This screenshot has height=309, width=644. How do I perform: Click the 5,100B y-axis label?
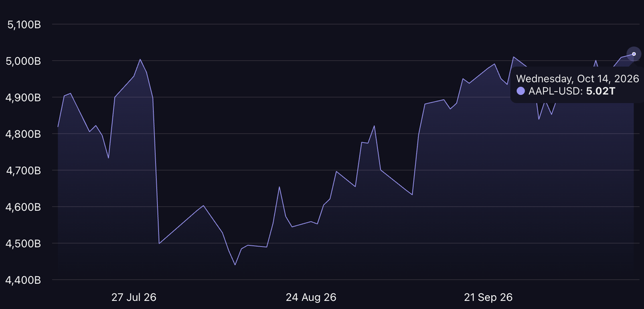click(24, 25)
